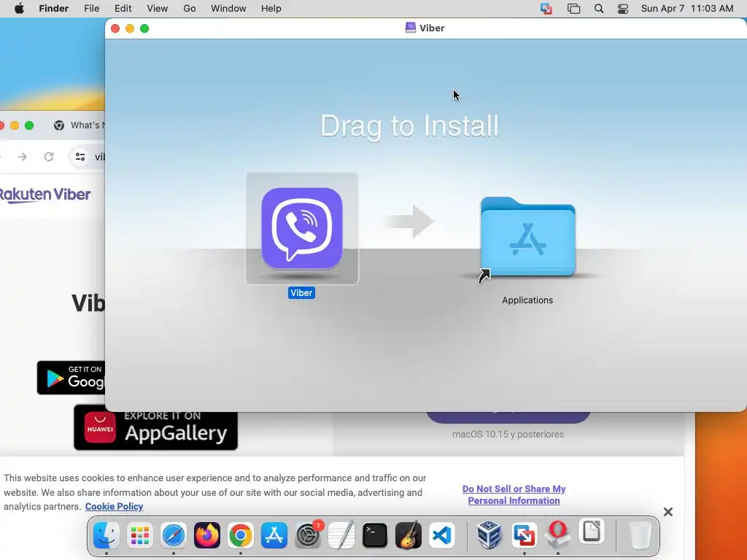Open the File menu
Viewport: 747px width, 560px height.
pyautogui.click(x=91, y=9)
